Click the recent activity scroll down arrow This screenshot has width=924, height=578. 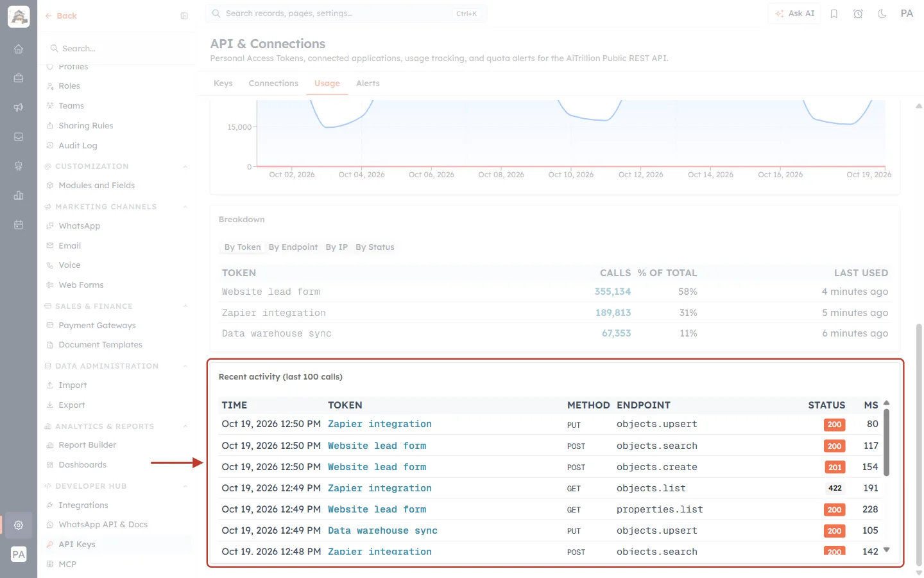[x=886, y=550]
